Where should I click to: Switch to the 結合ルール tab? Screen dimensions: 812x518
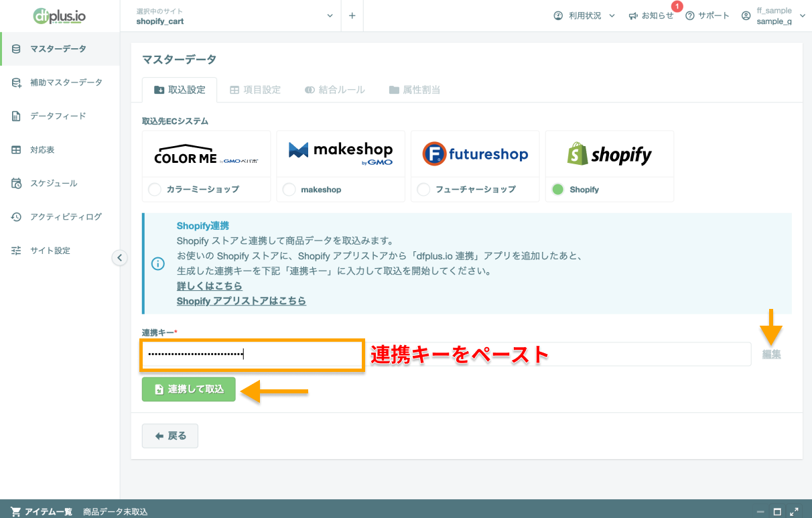[x=335, y=90]
